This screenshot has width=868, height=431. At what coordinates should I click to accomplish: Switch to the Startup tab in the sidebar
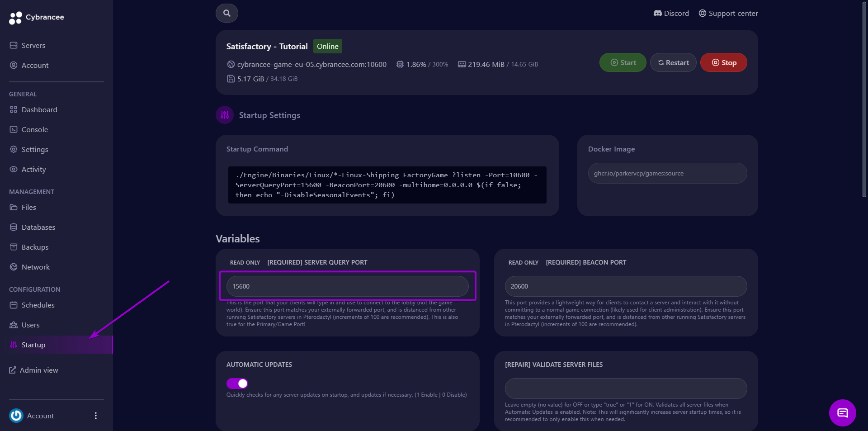pyautogui.click(x=33, y=345)
